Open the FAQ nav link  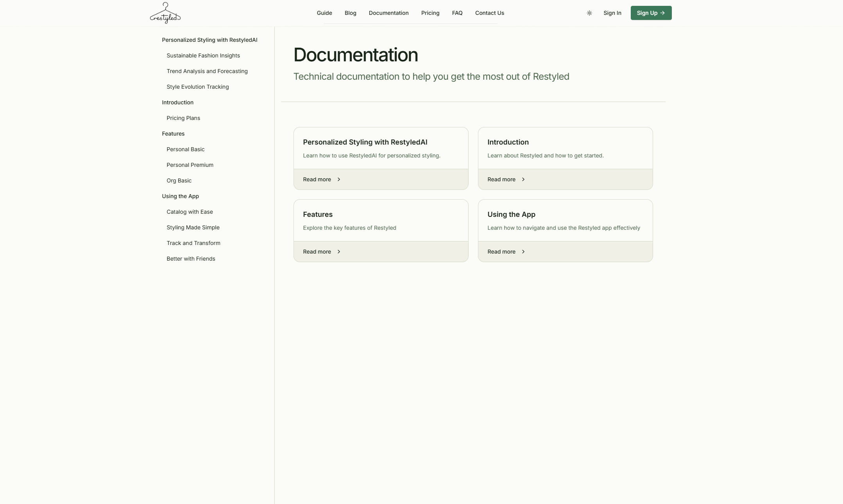click(457, 13)
